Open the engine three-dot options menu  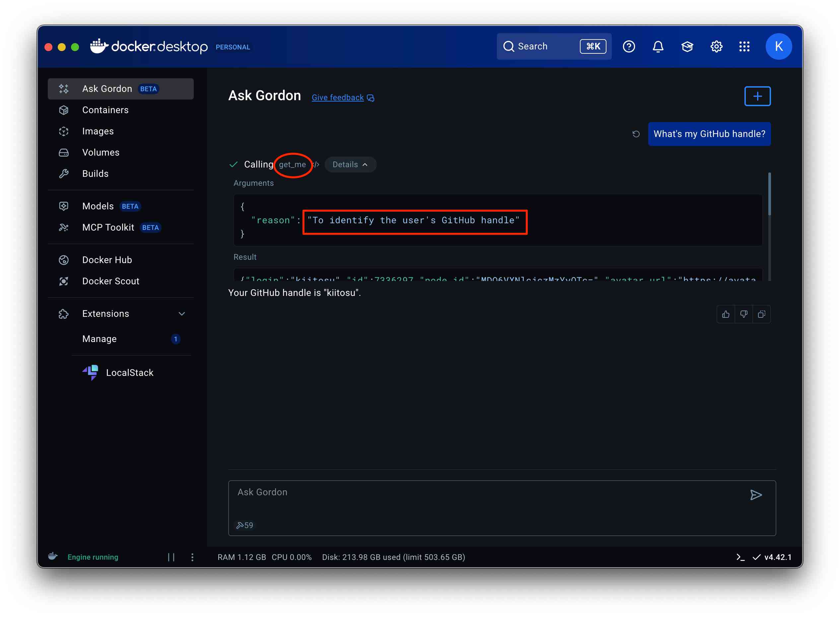(192, 557)
